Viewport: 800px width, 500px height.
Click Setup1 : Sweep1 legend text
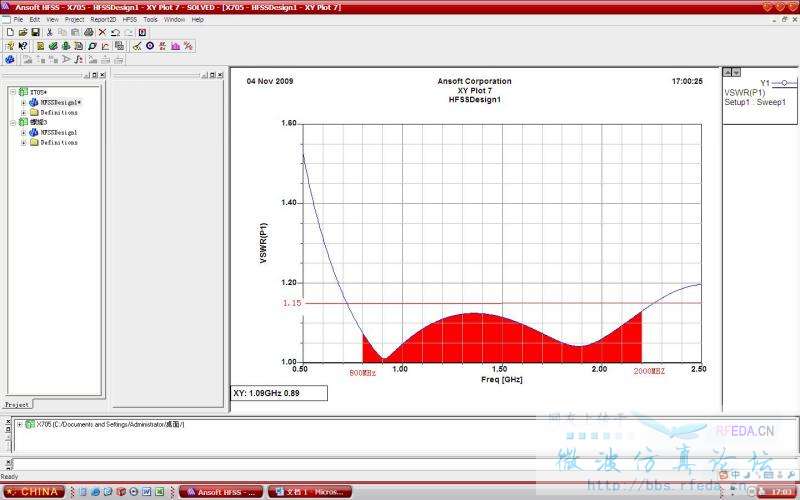pos(755,102)
